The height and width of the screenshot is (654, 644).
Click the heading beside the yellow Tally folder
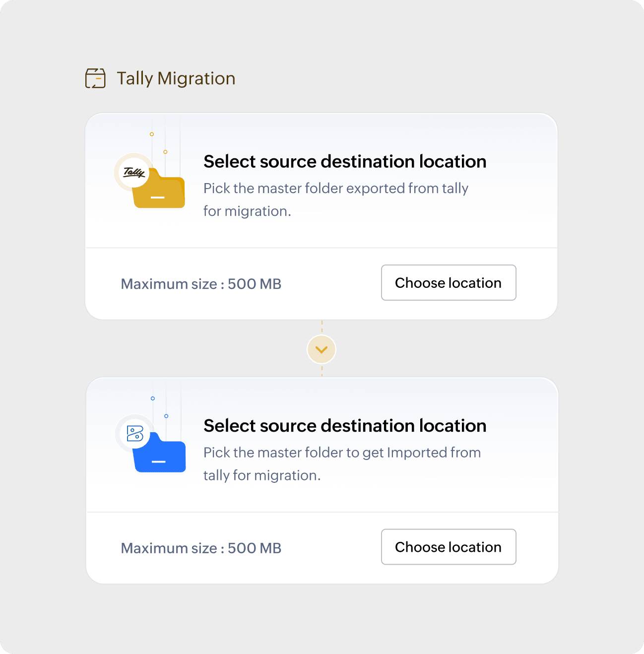click(345, 161)
